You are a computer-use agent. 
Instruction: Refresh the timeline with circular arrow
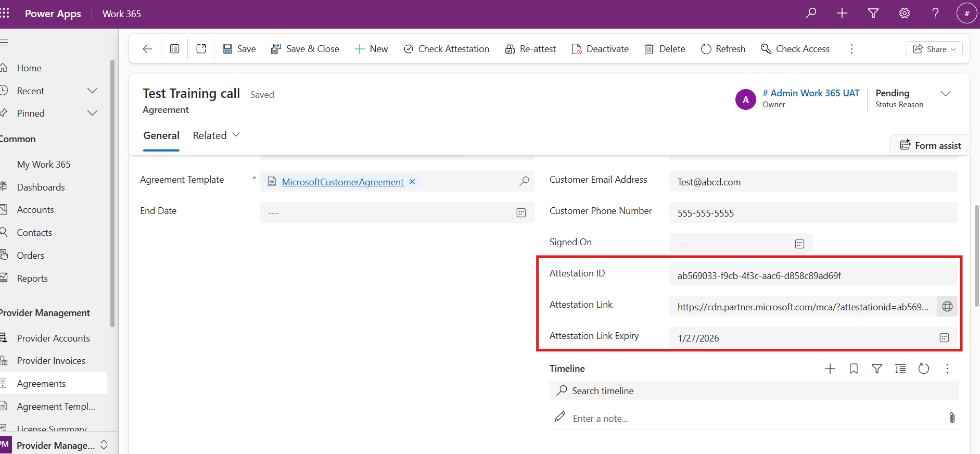(924, 369)
